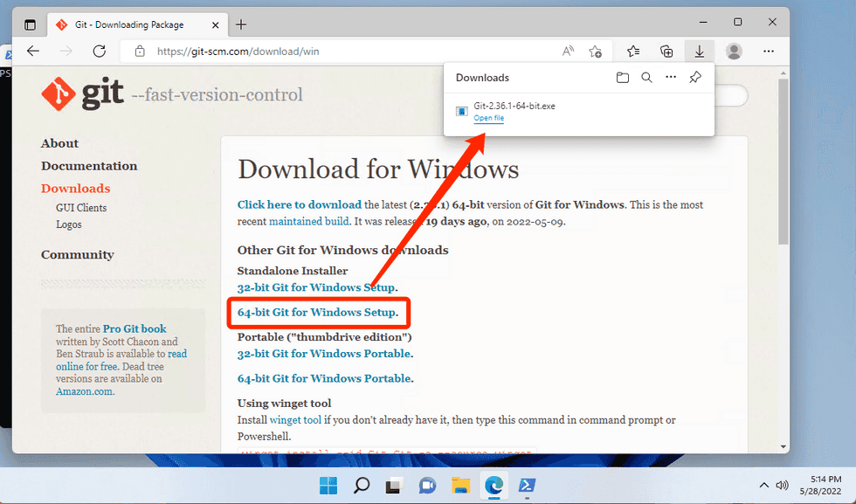This screenshot has width=856, height=504.
Task: Open the tab actions menu icon
Action: coord(30,24)
